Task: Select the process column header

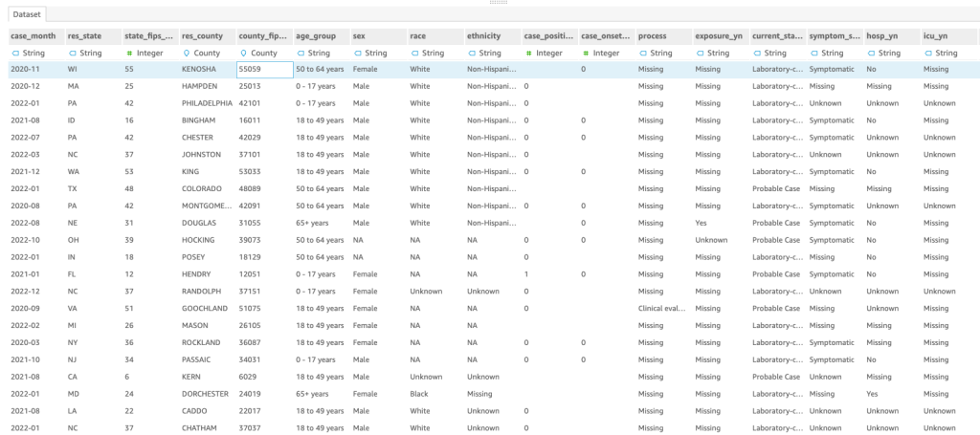Action: point(664,36)
